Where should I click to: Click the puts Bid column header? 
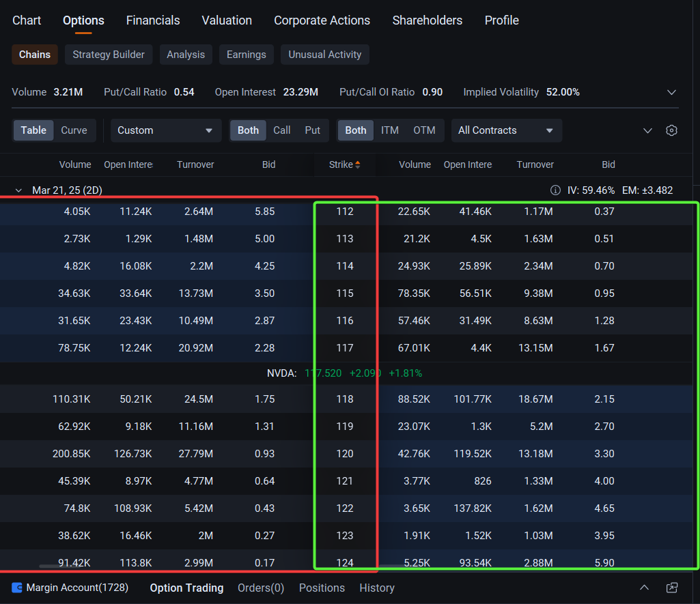point(608,164)
